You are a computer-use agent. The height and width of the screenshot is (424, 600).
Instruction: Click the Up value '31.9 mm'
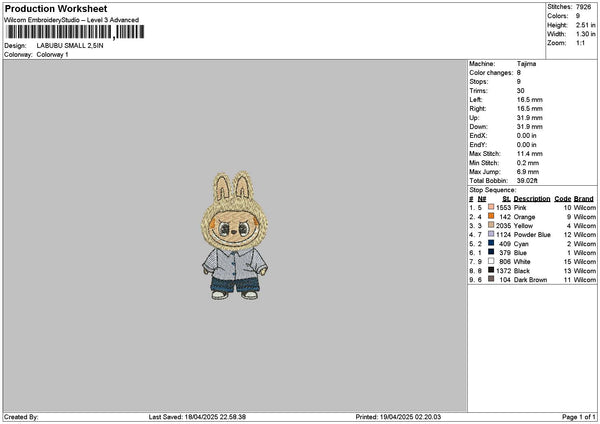[530, 118]
